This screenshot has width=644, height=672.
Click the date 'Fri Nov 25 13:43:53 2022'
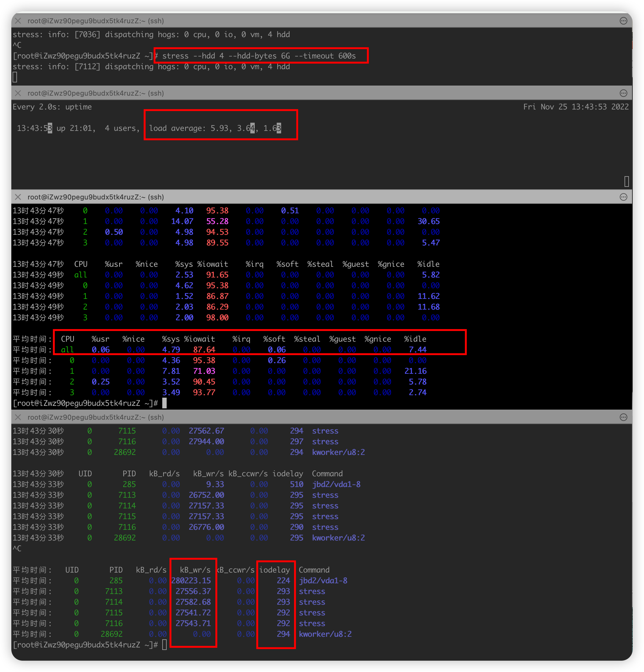coord(576,107)
